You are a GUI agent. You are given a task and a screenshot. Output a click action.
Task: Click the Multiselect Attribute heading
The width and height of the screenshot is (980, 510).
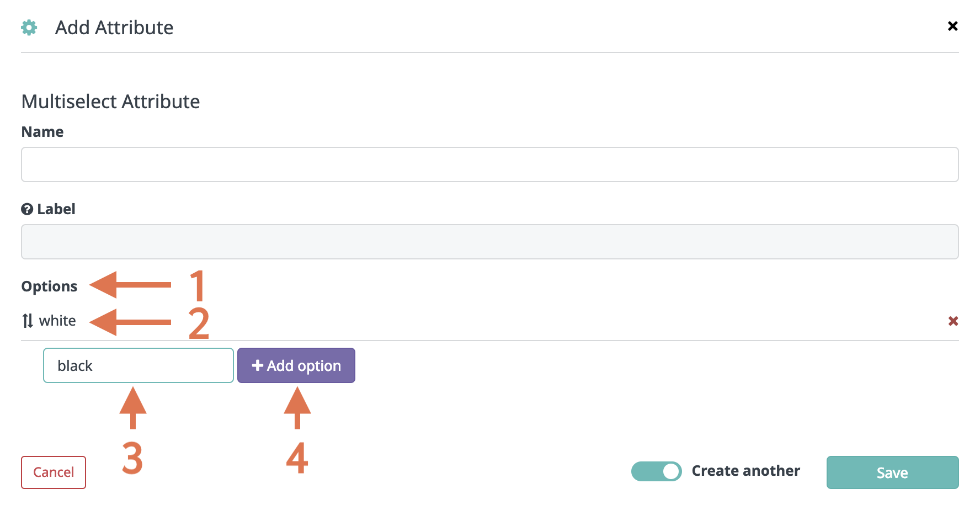point(110,102)
